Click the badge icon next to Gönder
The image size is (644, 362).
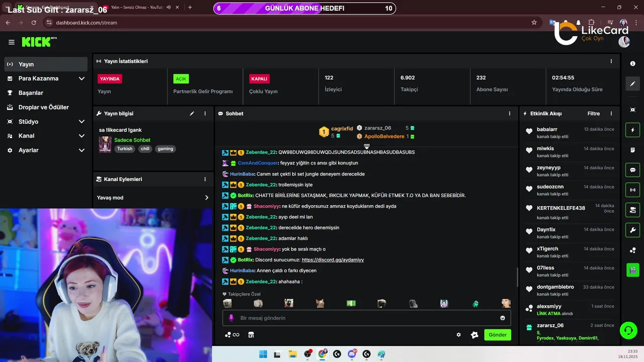tap(474, 335)
